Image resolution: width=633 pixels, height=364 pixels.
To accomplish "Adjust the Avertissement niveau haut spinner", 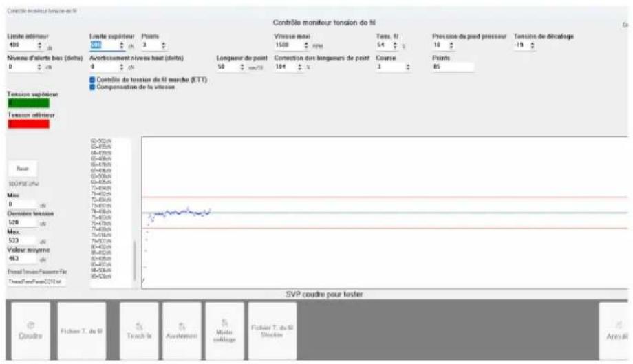I will [x=122, y=67].
